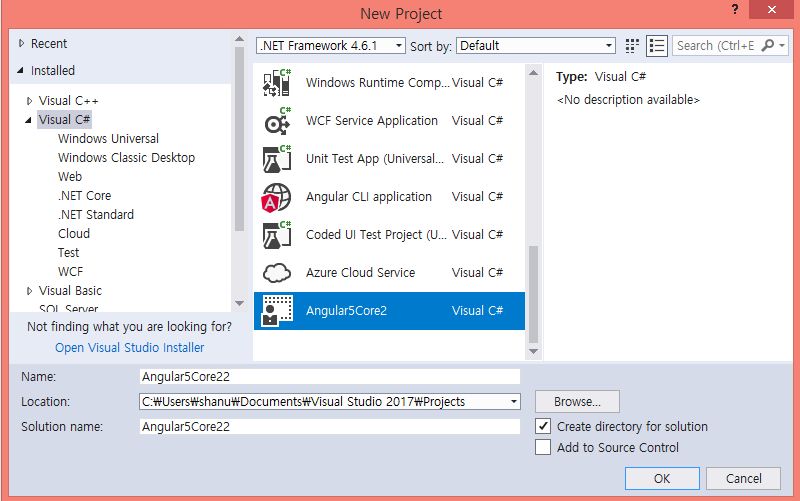This screenshot has height=501, width=800.
Task: Select the .NET Standard category
Action: 96,214
